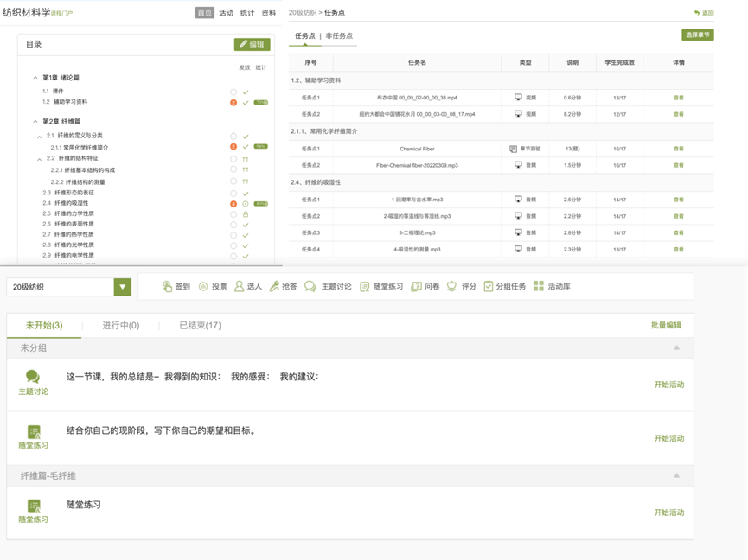Click the 评分 scoring icon
Viewport: 748px width, 560px height.
pyautogui.click(x=452, y=286)
